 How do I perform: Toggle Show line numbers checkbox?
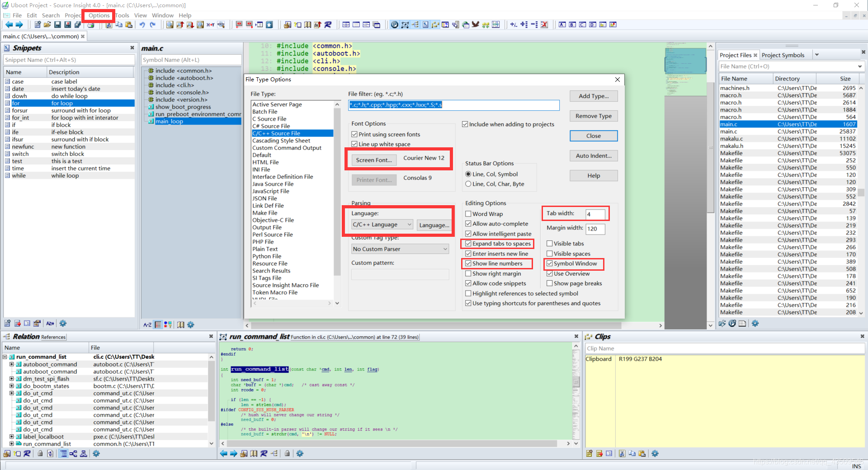pos(468,263)
